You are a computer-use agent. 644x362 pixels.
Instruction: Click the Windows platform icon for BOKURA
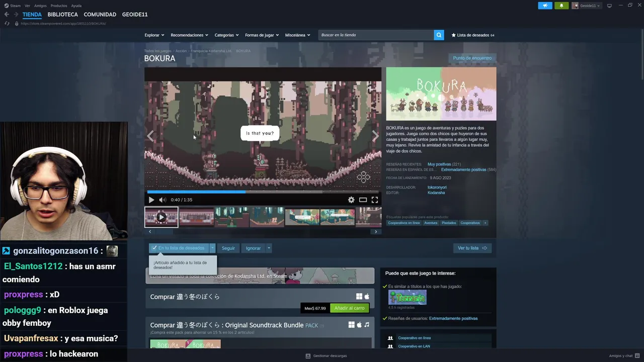tap(359, 297)
